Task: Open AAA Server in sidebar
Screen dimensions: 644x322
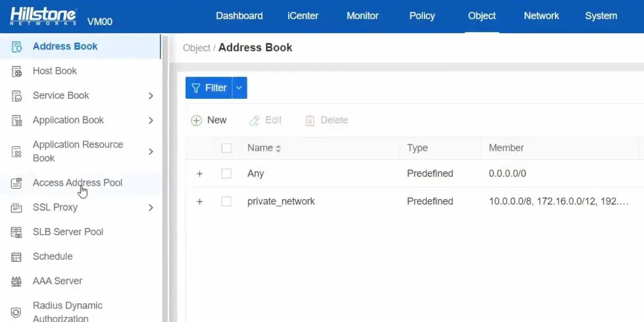Action: click(x=57, y=281)
